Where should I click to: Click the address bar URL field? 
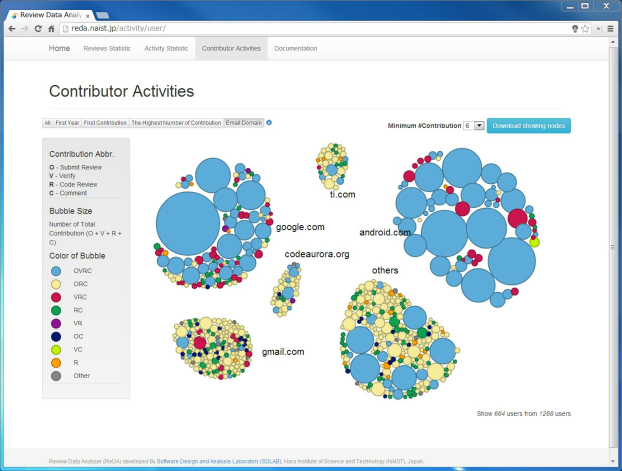(300, 29)
